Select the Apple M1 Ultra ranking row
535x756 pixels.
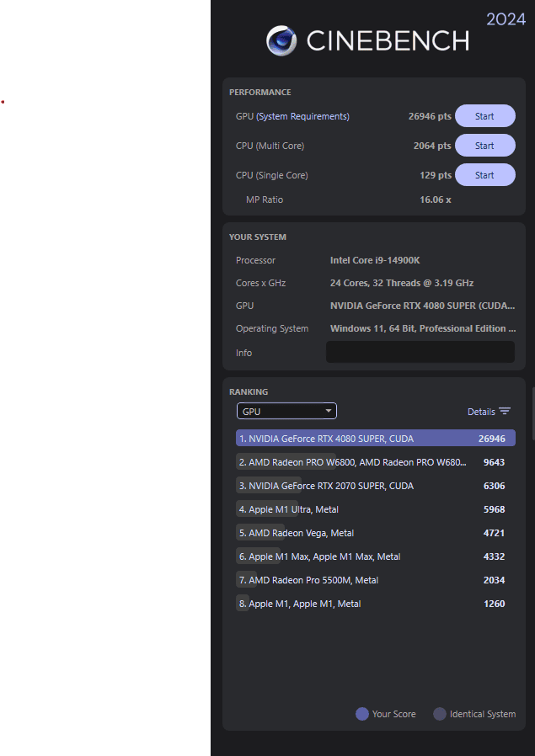(x=376, y=509)
